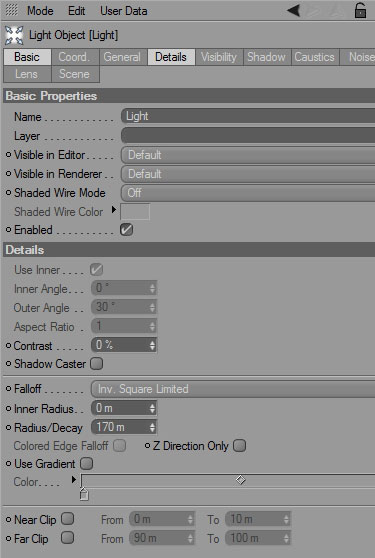Screen dimensions: 375x558
Task: Expand the Color gradient disclosure triangle
Action: (x=74, y=480)
